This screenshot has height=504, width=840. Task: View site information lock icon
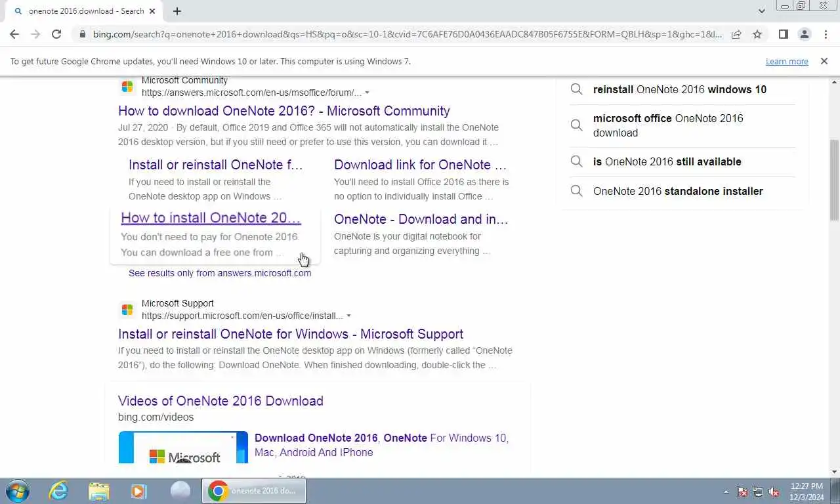[x=82, y=34]
